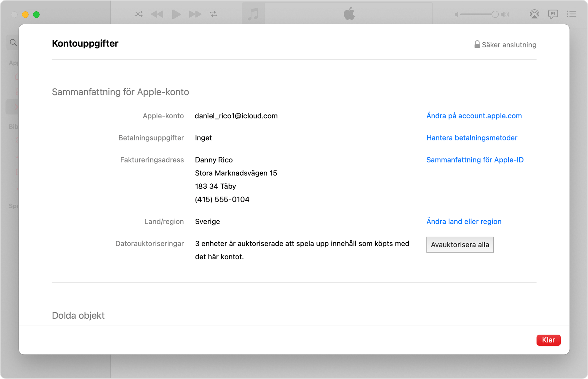Skip to next track
The image size is (588, 379).
[x=195, y=14]
